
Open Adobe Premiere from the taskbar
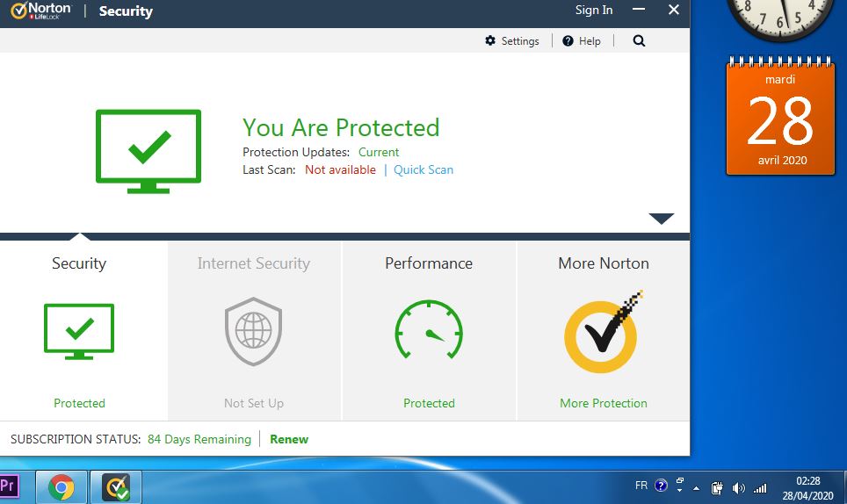(8, 486)
